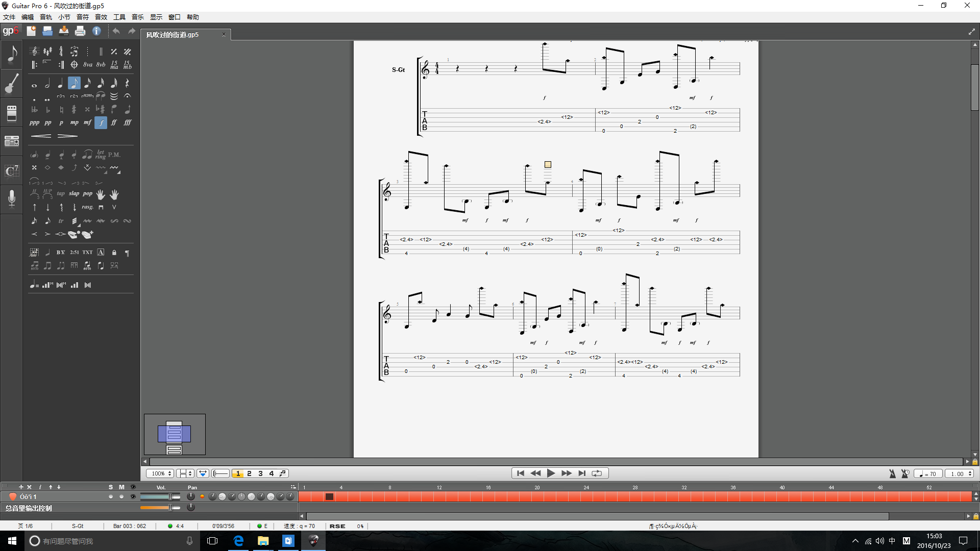Image resolution: width=980 pixels, height=551 pixels.
Task: Expand vibrato wave options arrow
Action: pyautogui.click(x=119, y=173)
